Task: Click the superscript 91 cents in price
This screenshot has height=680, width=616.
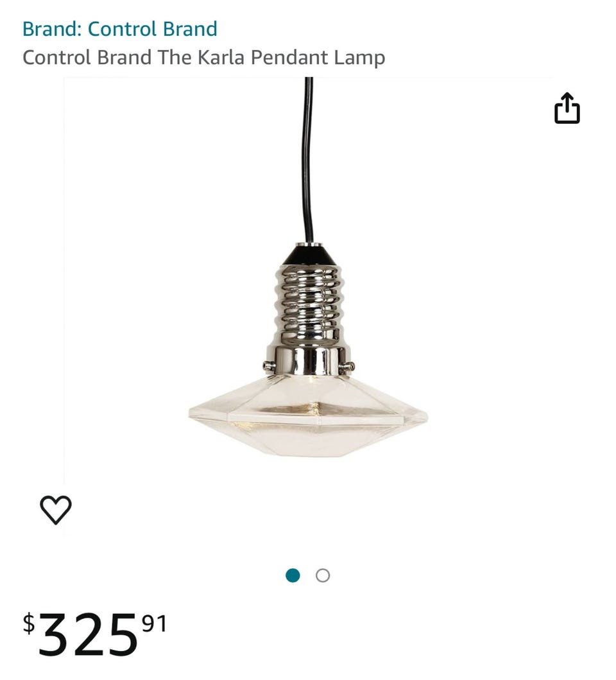Action: (155, 623)
